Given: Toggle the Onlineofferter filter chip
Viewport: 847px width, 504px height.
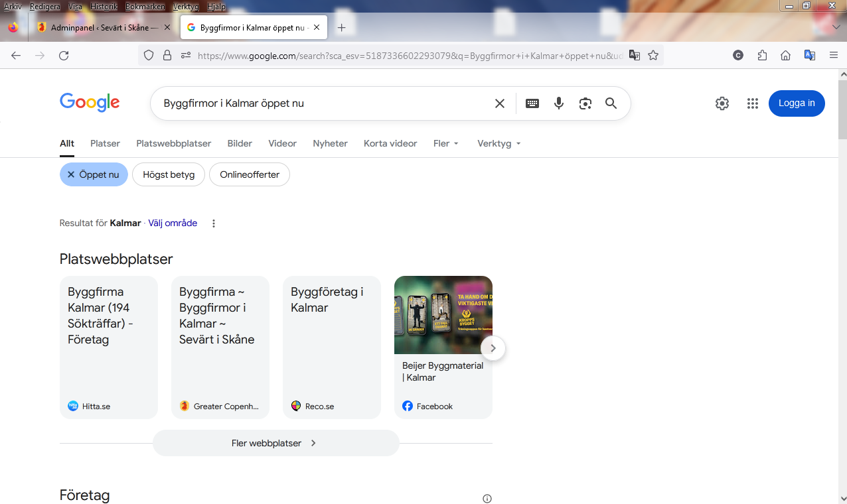Looking at the screenshot, I should point(250,174).
